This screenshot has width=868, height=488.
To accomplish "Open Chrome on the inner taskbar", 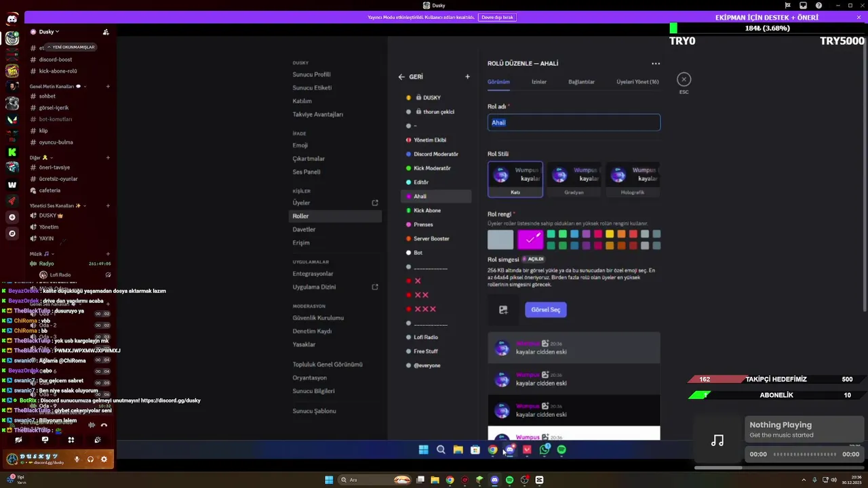I will (x=492, y=449).
